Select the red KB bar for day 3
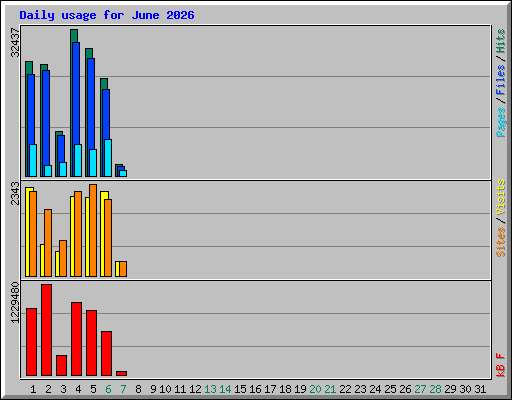The image size is (512, 400). coord(61,365)
